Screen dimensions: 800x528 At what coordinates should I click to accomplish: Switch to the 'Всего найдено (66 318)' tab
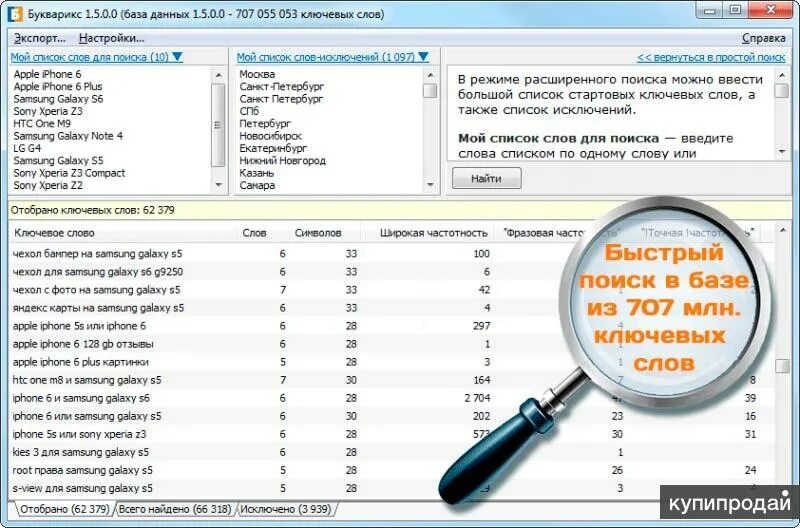tap(174, 509)
